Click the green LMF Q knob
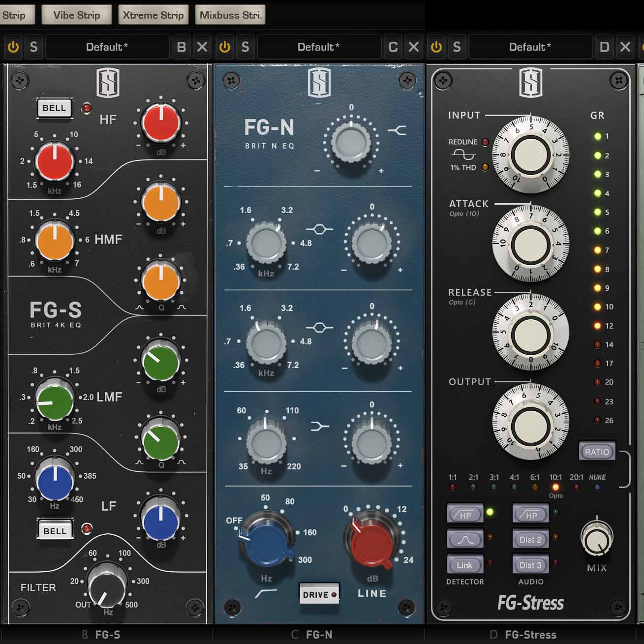 point(160,439)
